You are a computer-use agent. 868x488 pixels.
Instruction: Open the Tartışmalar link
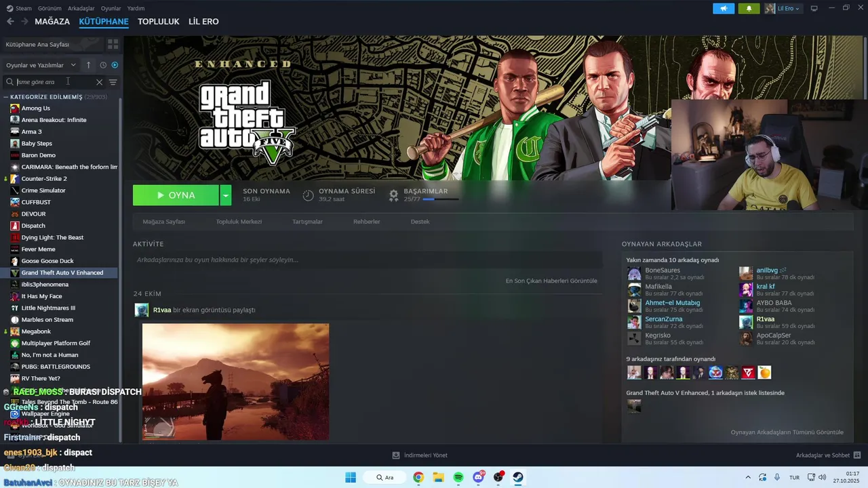click(307, 222)
